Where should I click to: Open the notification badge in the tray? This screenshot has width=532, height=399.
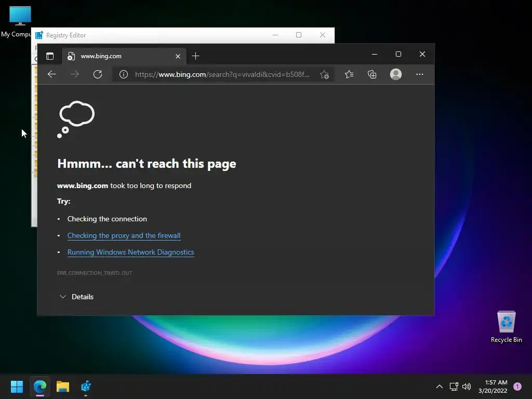[517, 387]
